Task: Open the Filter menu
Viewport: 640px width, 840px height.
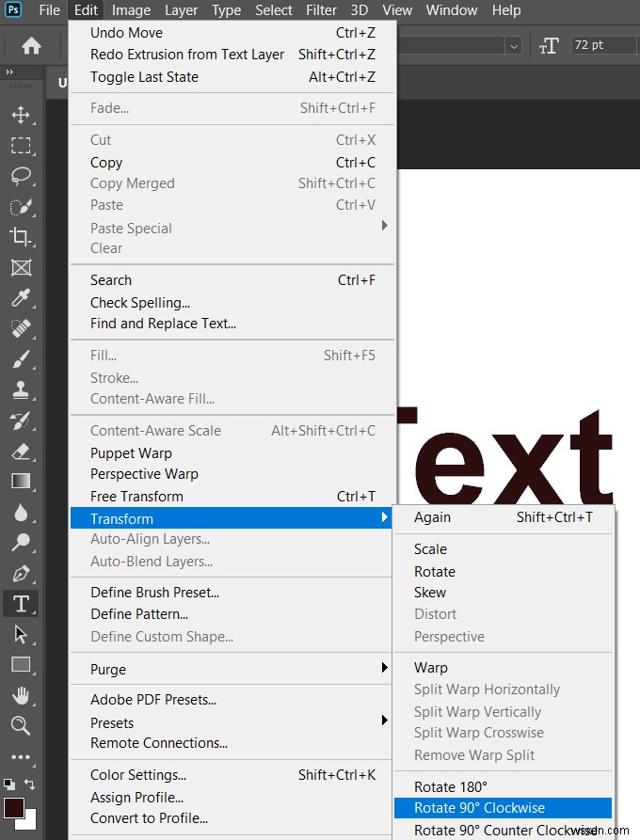Action: click(321, 10)
